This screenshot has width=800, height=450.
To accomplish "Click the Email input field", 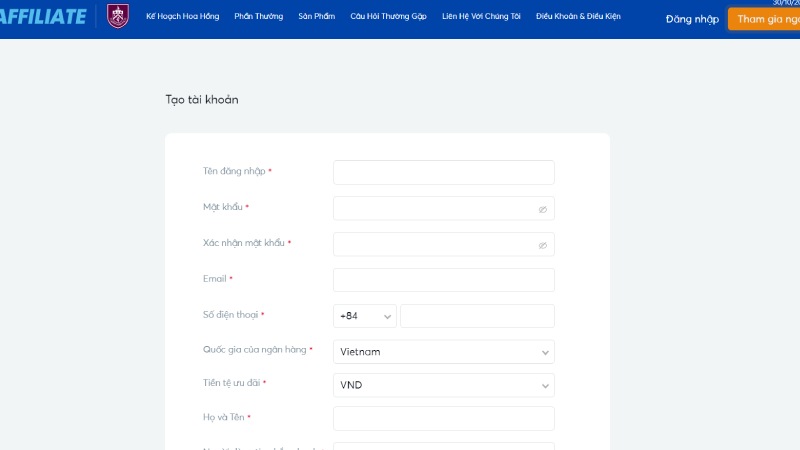I will (x=443, y=280).
